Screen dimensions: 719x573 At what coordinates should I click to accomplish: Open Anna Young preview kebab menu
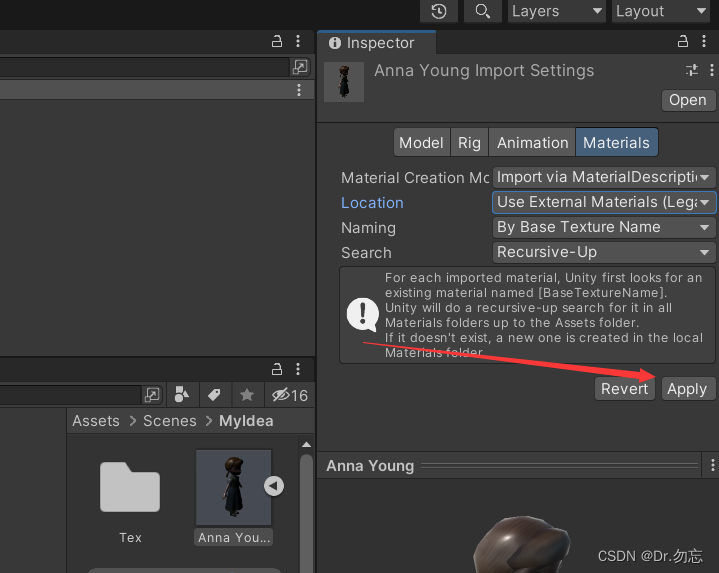point(712,466)
